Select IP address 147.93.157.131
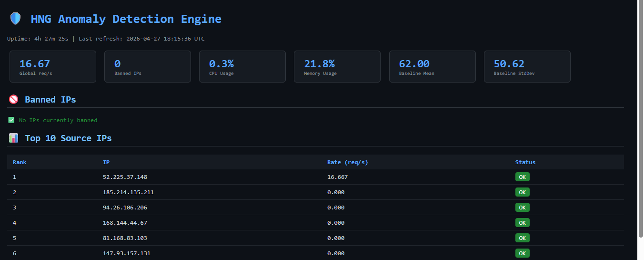The image size is (644, 260). pos(127,253)
